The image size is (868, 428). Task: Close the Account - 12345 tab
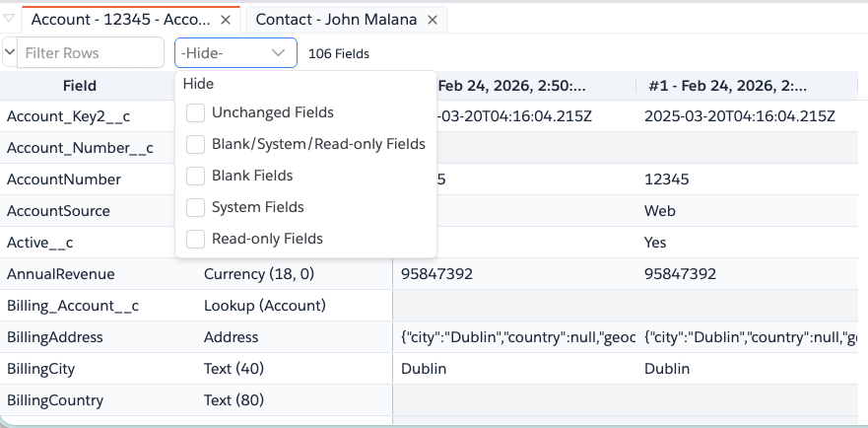click(x=226, y=20)
